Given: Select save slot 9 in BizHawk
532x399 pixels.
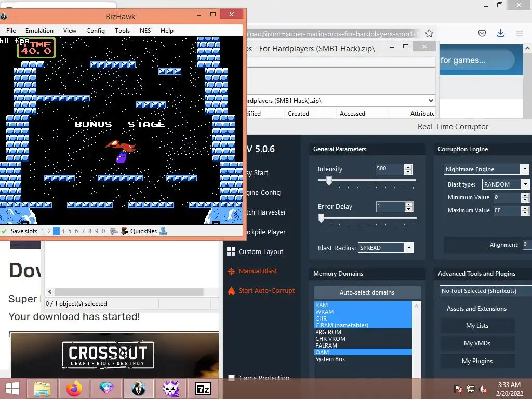Looking at the screenshot, I should 97,231.
